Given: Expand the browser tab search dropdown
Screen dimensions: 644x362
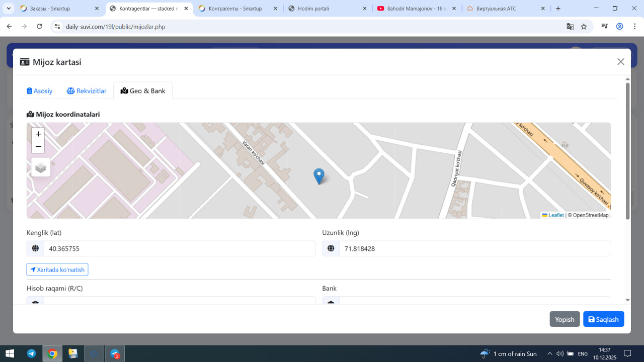Looking at the screenshot, I should (x=9, y=9).
